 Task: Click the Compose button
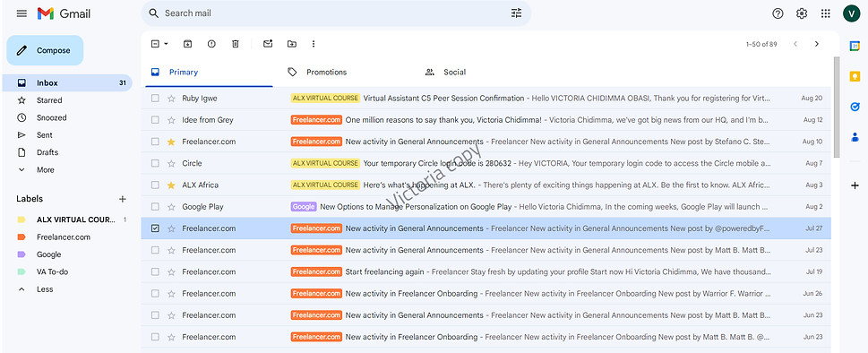pos(45,50)
